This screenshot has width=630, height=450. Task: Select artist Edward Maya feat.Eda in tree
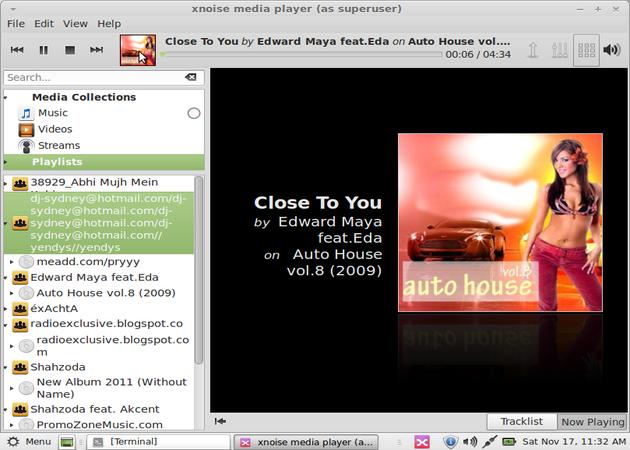94,277
